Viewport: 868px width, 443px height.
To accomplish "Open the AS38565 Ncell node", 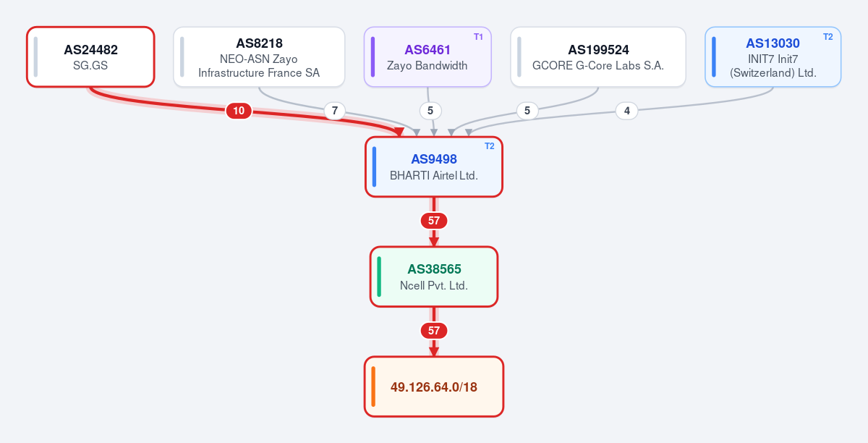I will click(x=434, y=277).
